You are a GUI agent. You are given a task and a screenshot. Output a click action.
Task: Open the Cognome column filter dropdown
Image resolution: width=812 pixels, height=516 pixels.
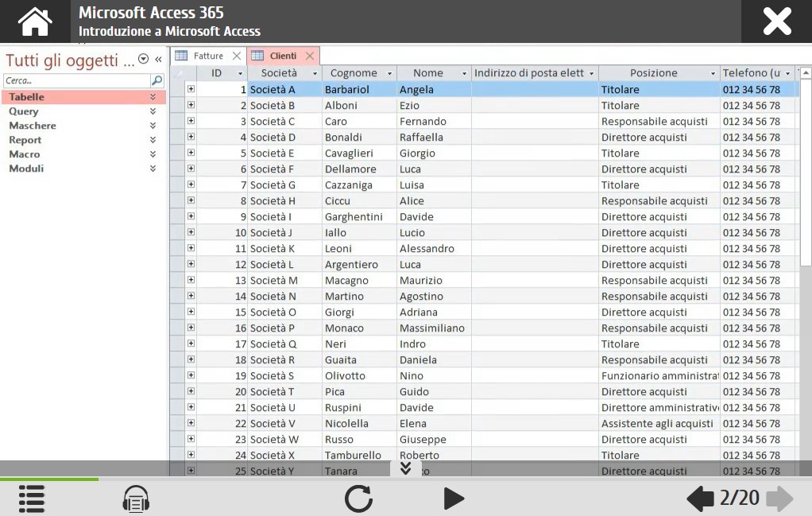pyautogui.click(x=389, y=74)
